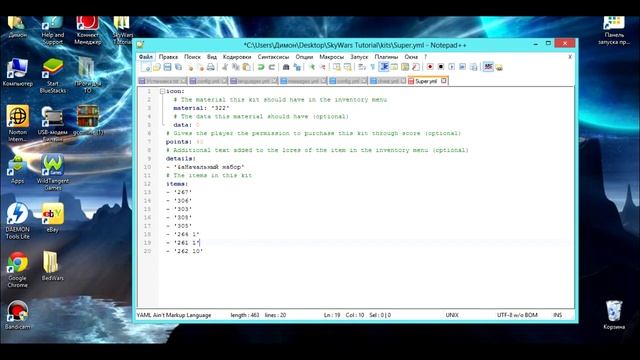The image size is (640, 360).
Task: Cut selection with the scissors icon
Action: [x=225, y=67]
